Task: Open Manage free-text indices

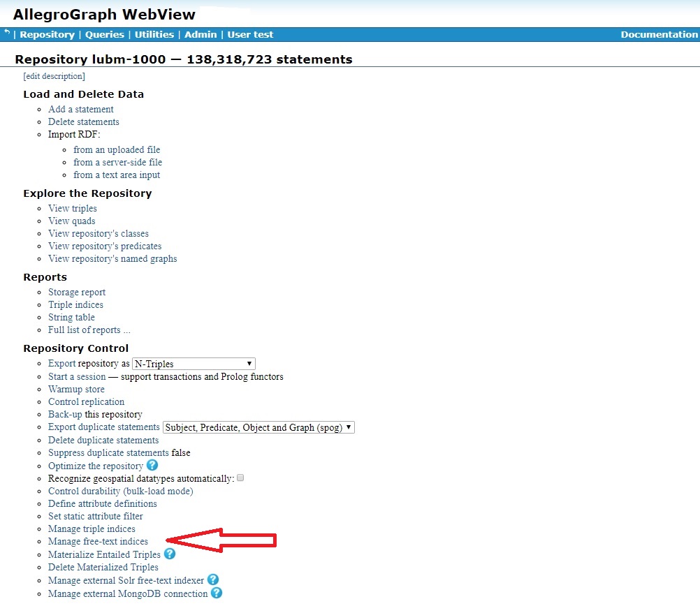Action: 98,541
